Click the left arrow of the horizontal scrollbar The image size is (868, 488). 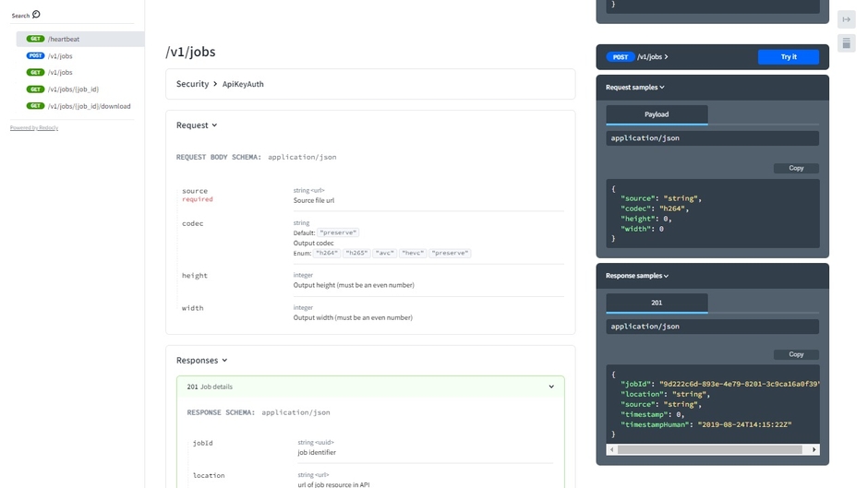click(x=611, y=450)
